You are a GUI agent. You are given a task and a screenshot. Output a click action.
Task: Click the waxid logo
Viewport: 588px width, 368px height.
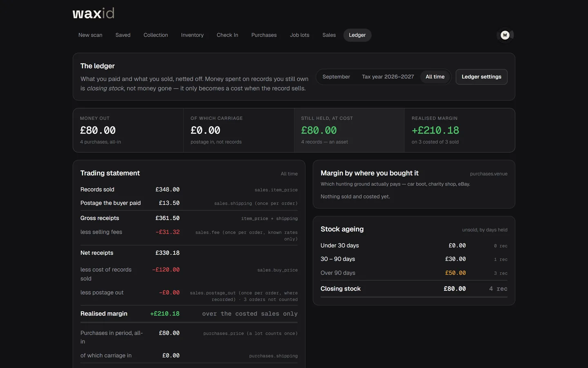pos(94,13)
